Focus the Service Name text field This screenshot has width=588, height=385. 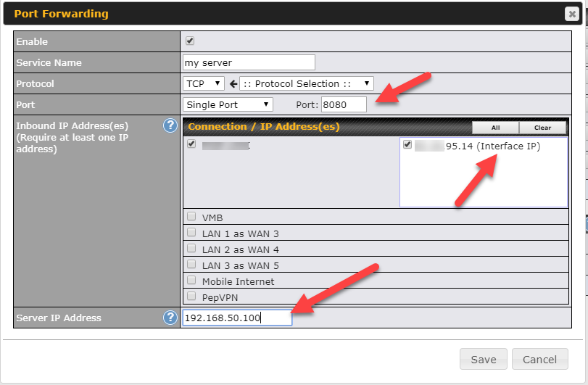point(249,62)
